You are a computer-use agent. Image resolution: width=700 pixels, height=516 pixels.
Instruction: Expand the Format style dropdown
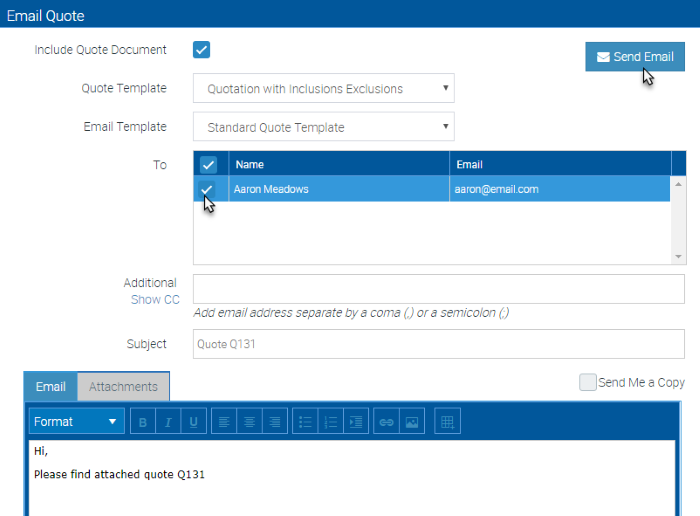[77, 421]
